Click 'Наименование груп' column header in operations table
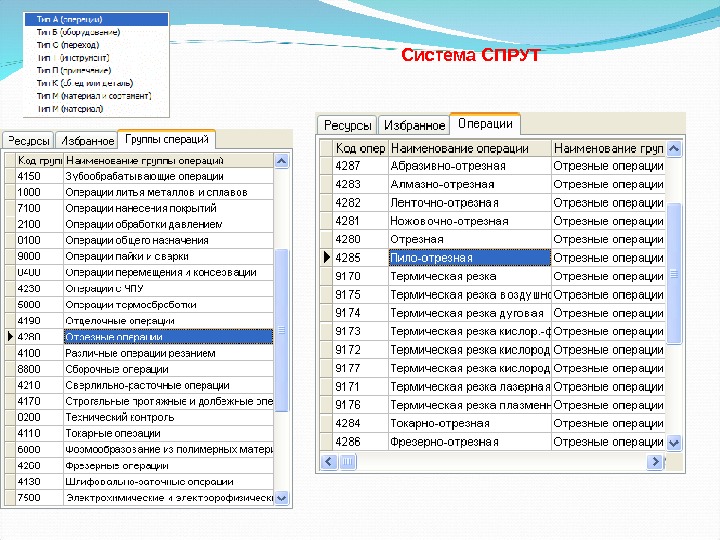 (608, 148)
